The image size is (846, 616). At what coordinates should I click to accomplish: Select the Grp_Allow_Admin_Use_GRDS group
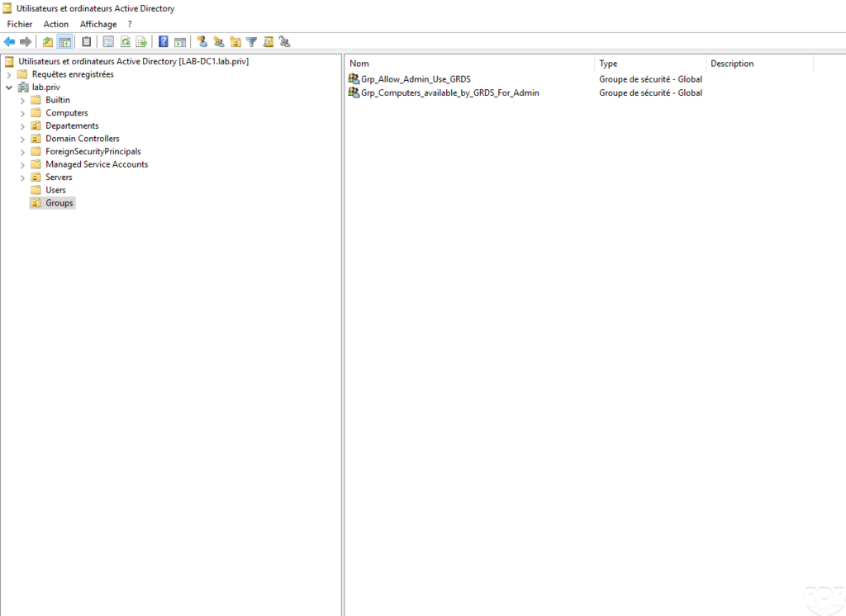point(415,79)
